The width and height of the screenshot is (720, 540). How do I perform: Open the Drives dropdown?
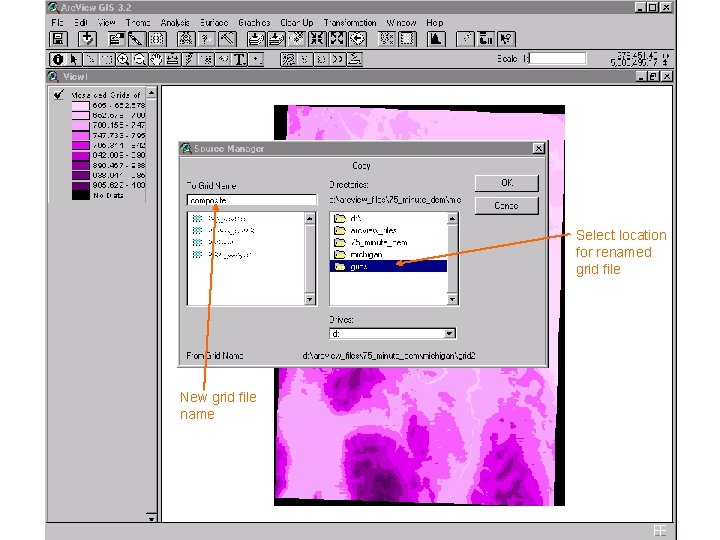[x=450, y=334]
